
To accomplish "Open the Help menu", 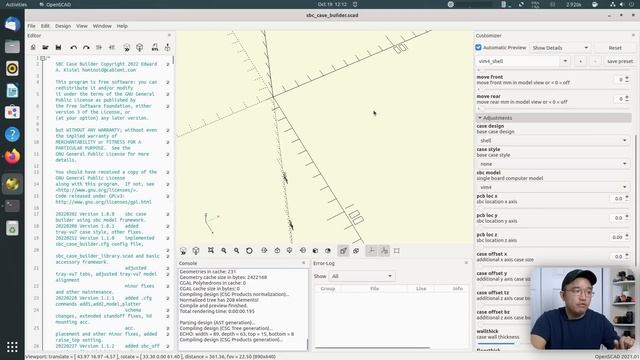I will click(122, 26).
